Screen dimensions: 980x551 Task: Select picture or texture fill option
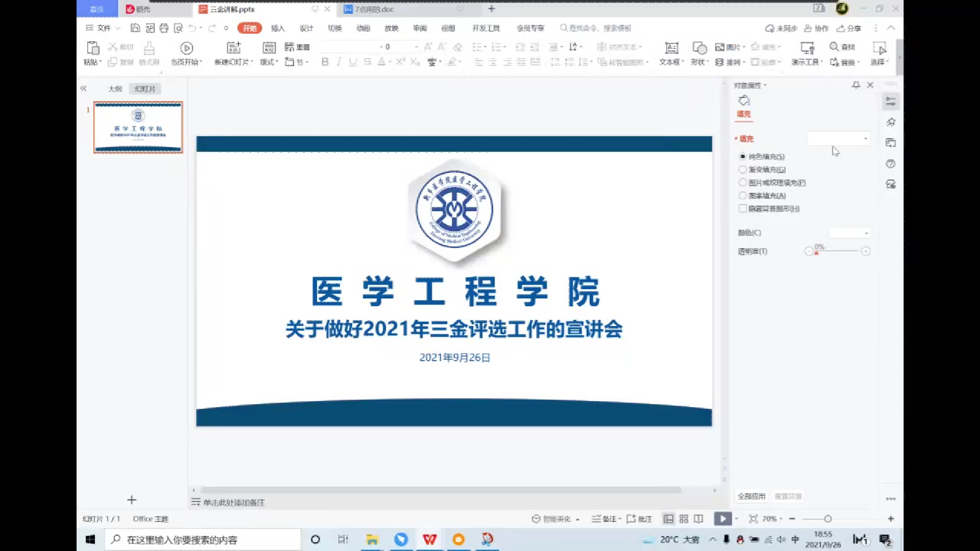743,183
